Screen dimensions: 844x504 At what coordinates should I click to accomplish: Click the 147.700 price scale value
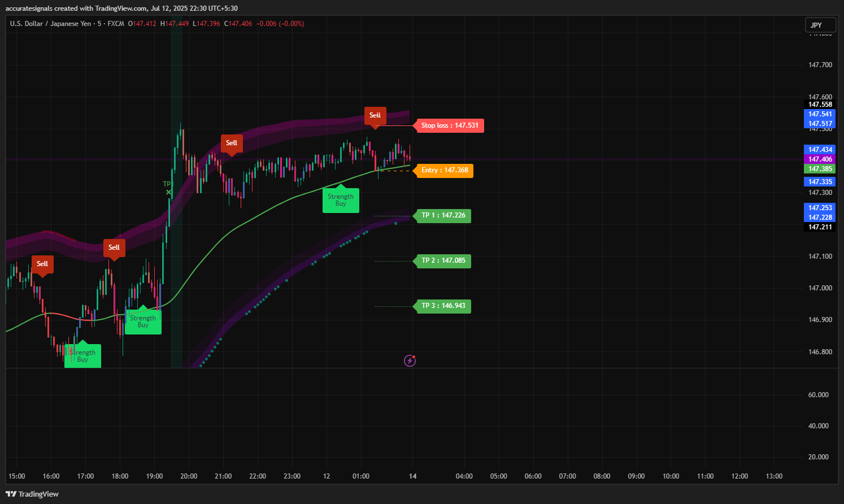coord(820,65)
